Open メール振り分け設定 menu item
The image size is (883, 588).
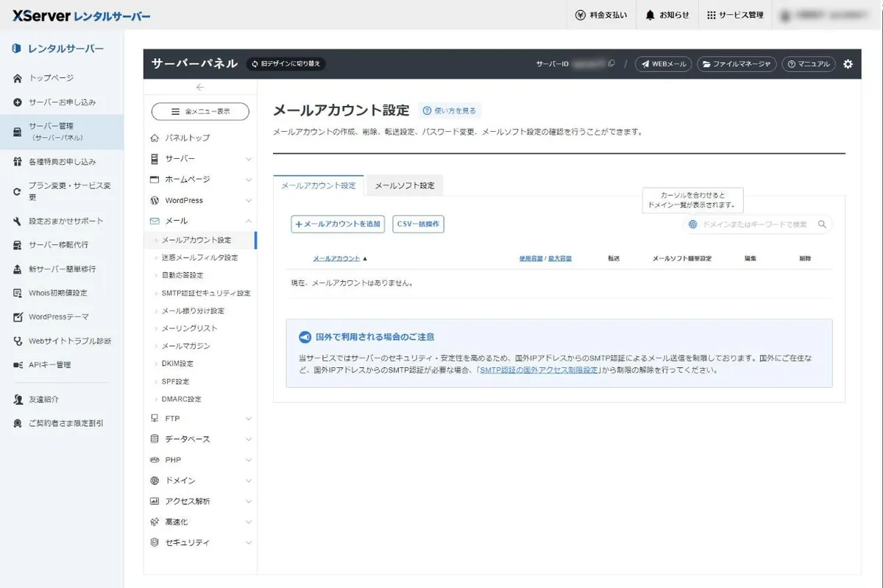tap(193, 311)
